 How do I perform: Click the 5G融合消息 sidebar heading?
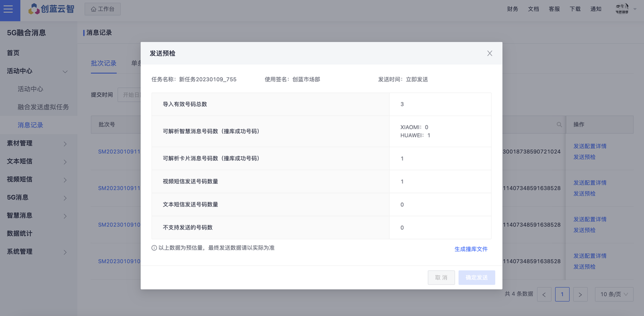click(x=26, y=33)
